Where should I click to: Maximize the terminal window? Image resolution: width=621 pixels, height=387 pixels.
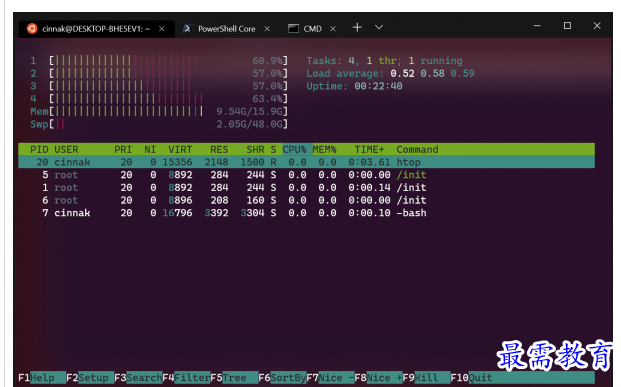567,26
